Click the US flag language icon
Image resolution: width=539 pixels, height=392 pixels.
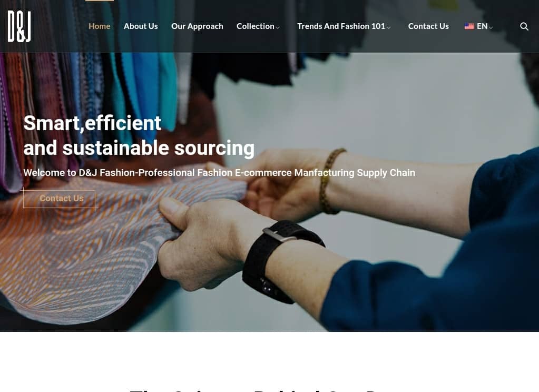(469, 26)
